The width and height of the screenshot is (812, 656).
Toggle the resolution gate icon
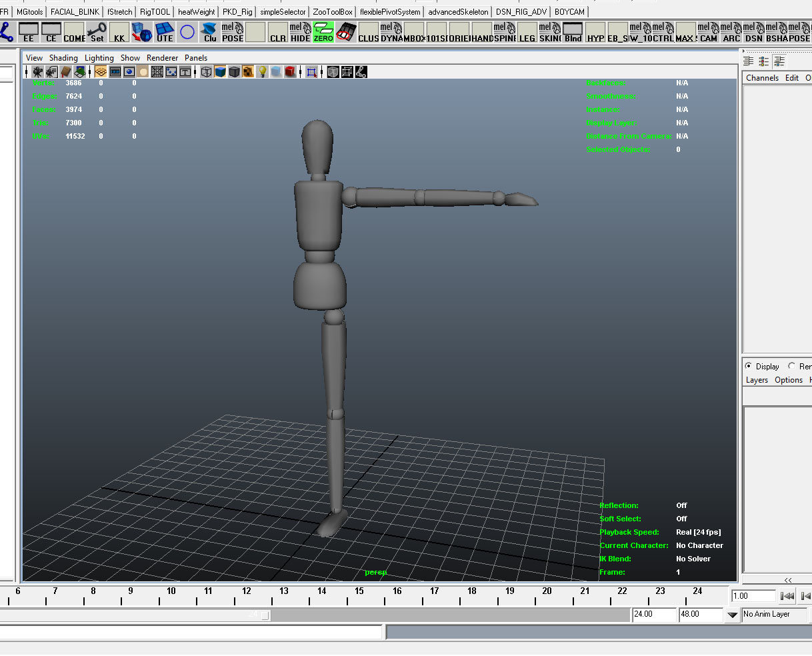(129, 72)
